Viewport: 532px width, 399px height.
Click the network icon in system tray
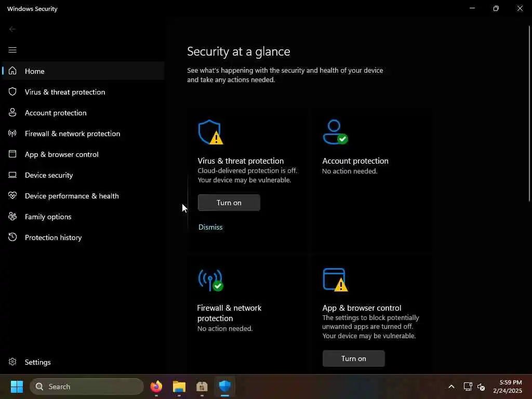[468, 387]
